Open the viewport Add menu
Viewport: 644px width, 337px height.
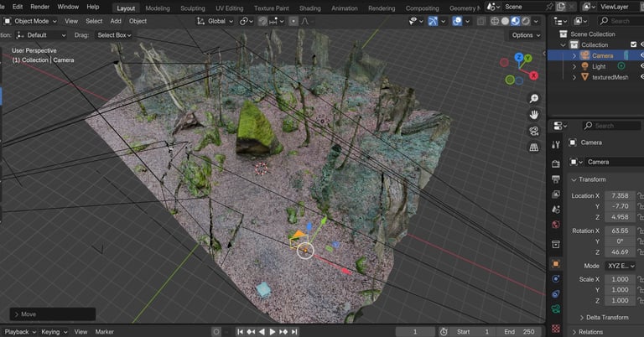[116, 21]
